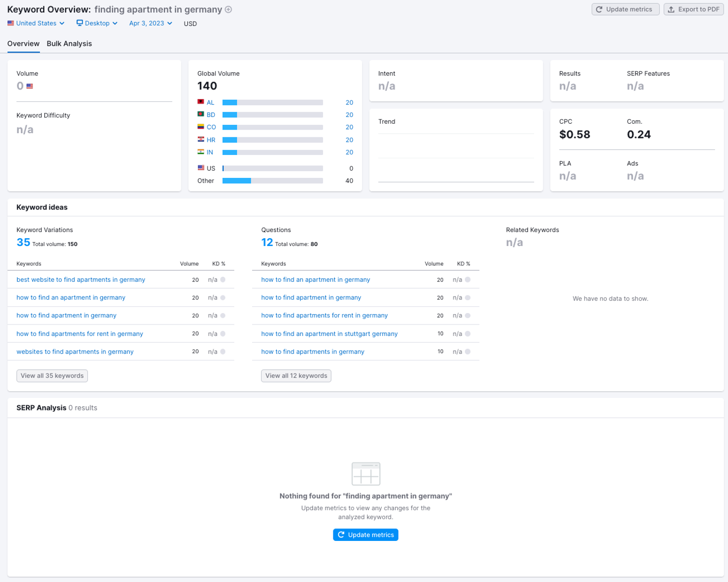Click the Colombia flag in Global Volume

coord(200,127)
